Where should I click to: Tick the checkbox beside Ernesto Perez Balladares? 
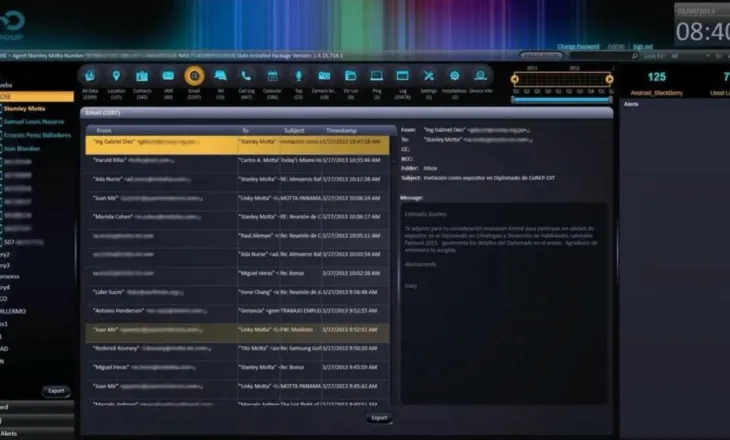(x=1, y=135)
